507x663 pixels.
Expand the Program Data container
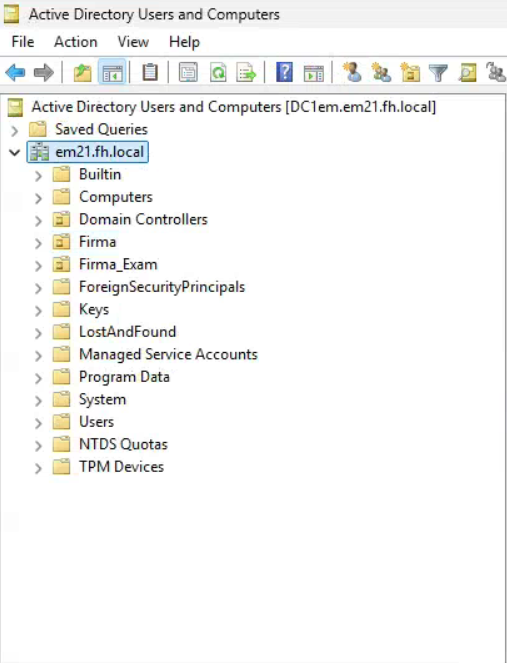click(x=38, y=378)
